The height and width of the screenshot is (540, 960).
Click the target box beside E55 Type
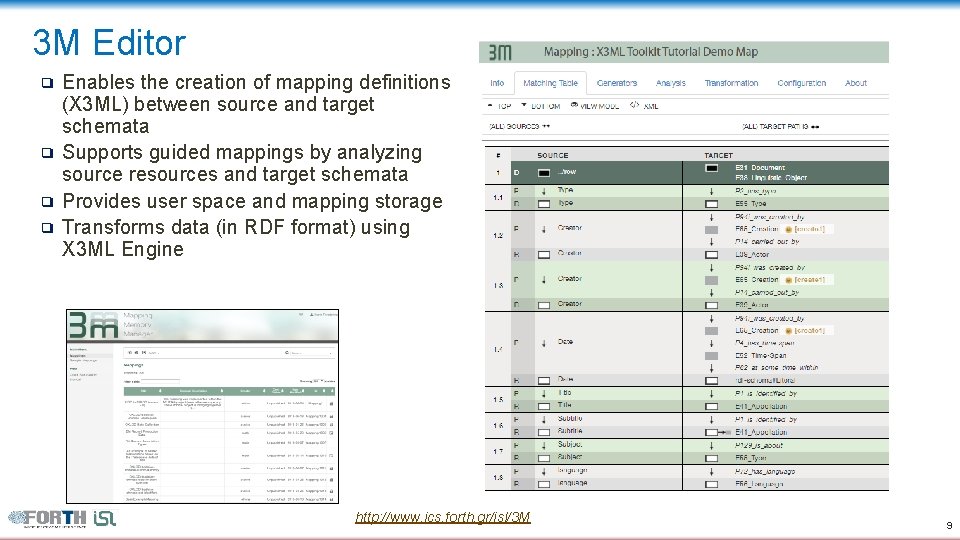coord(711,204)
